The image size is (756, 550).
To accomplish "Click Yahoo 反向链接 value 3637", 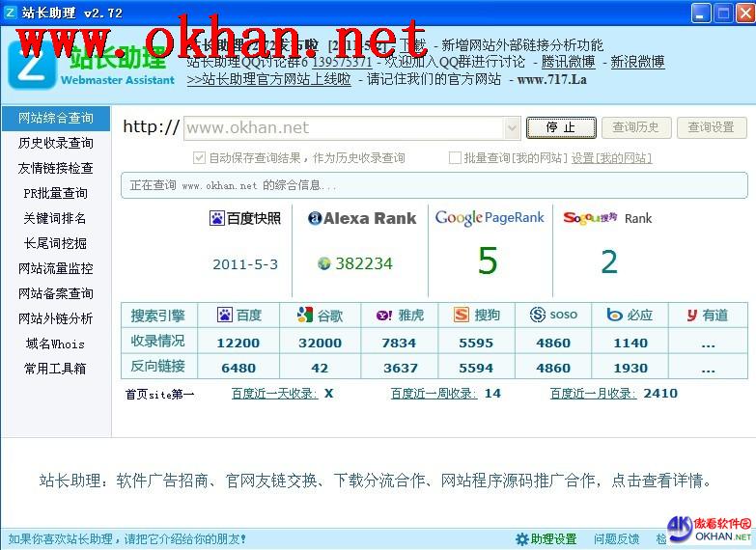I will (400, 369).
